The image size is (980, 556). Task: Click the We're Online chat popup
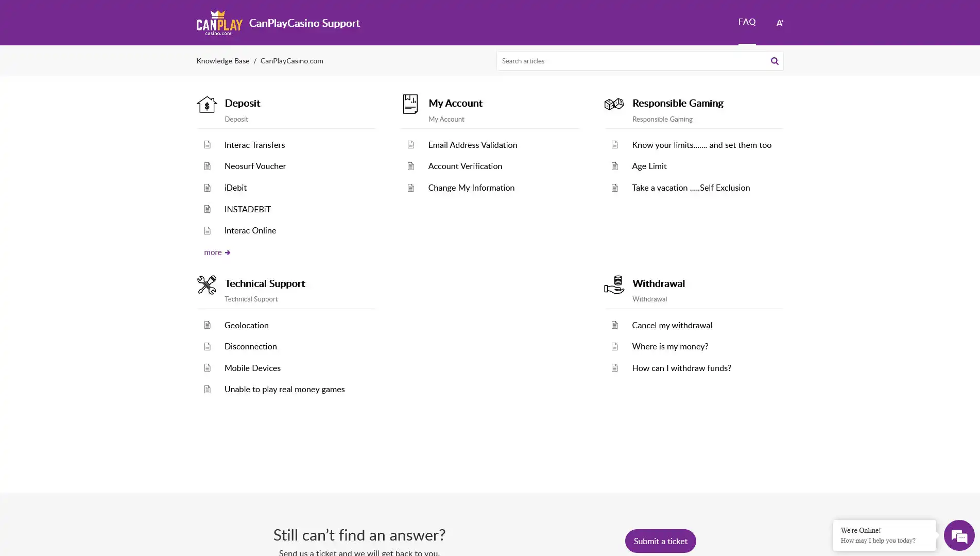[x=884, y=535]
